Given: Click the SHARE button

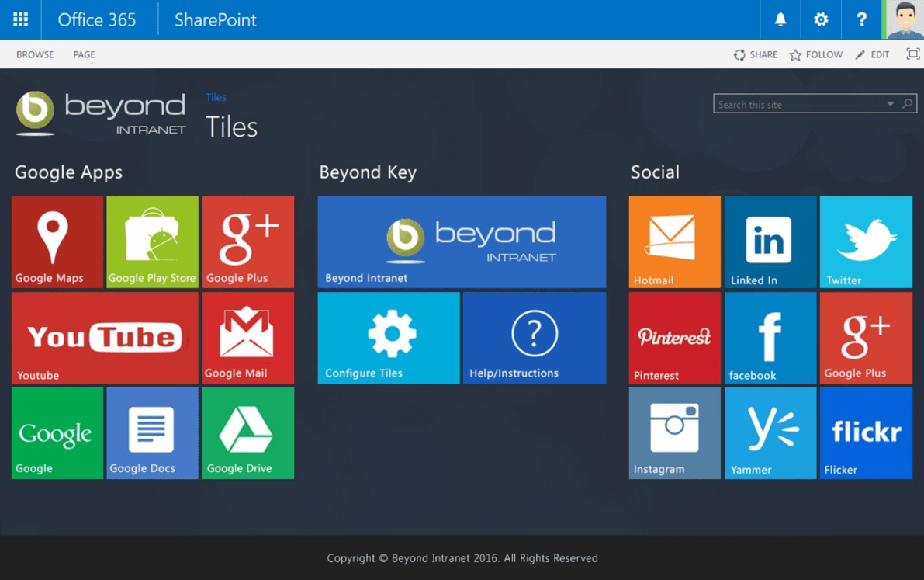Looking at the screenshot, I should [756, 54].
